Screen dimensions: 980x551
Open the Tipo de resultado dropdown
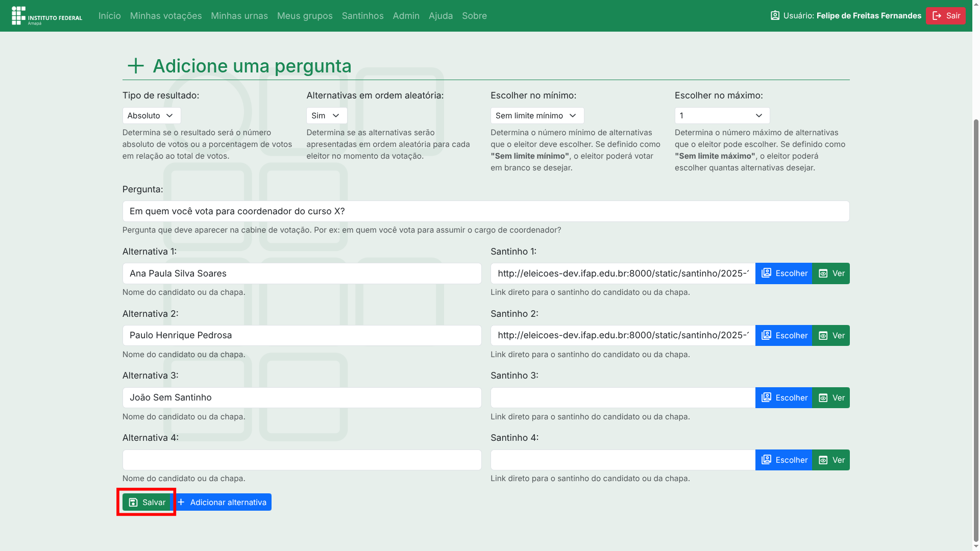[151, 116]
